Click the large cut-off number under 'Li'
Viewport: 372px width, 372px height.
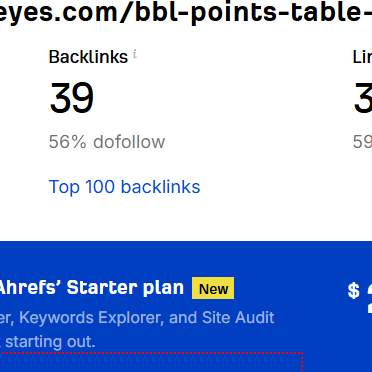point(363,98)
